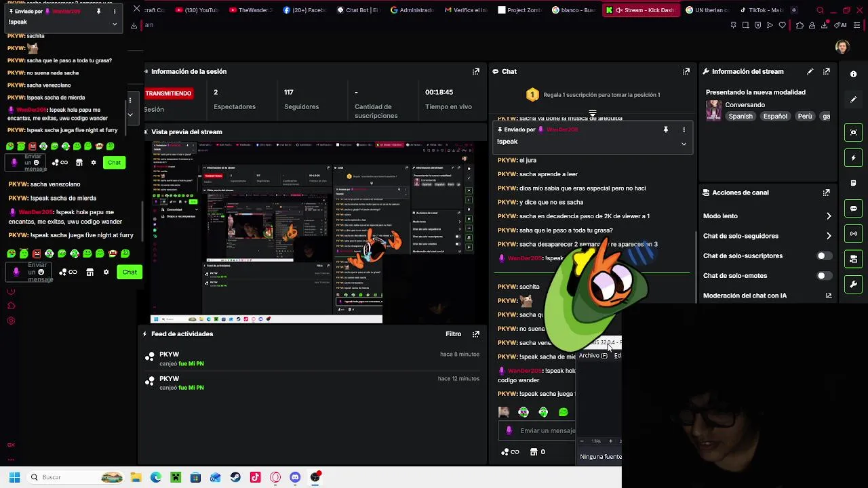
Task: Open info icon in right sidebar
Action: click(x=854, y=74)
